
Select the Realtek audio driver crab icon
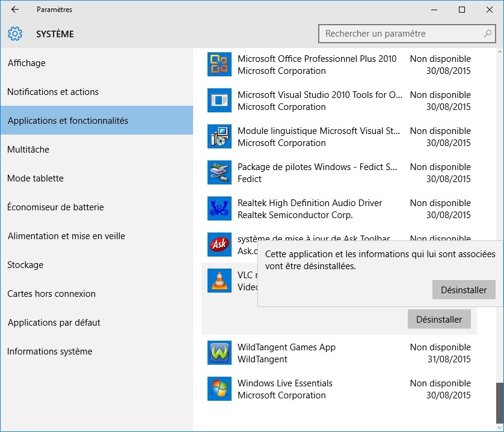point(219,208)
